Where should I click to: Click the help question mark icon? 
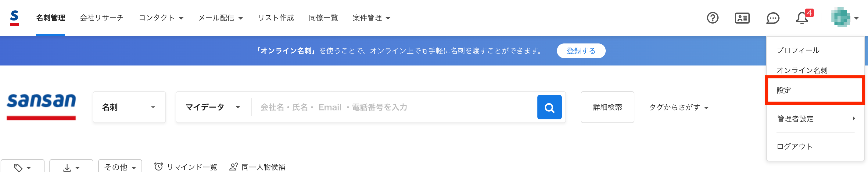pos(712,18)
